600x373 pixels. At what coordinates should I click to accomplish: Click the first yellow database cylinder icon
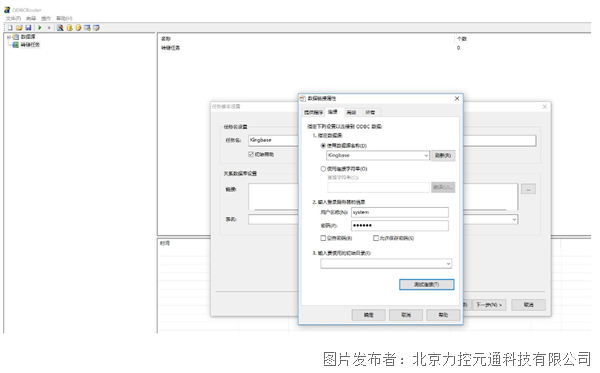(70, 28)
